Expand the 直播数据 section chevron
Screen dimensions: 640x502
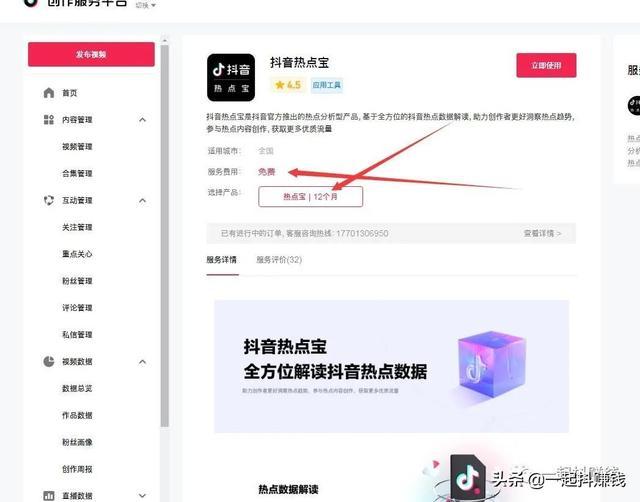click(142, 495)
